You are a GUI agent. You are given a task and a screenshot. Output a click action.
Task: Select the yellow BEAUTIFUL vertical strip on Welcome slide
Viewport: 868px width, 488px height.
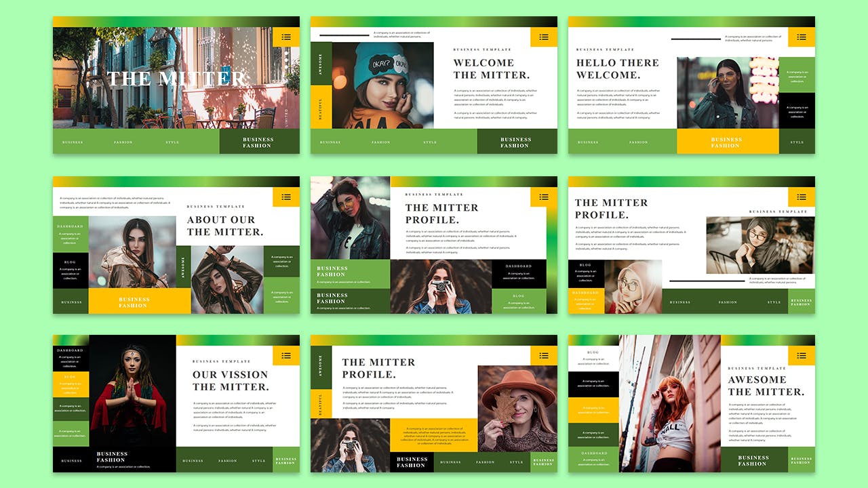click(321, 107)
